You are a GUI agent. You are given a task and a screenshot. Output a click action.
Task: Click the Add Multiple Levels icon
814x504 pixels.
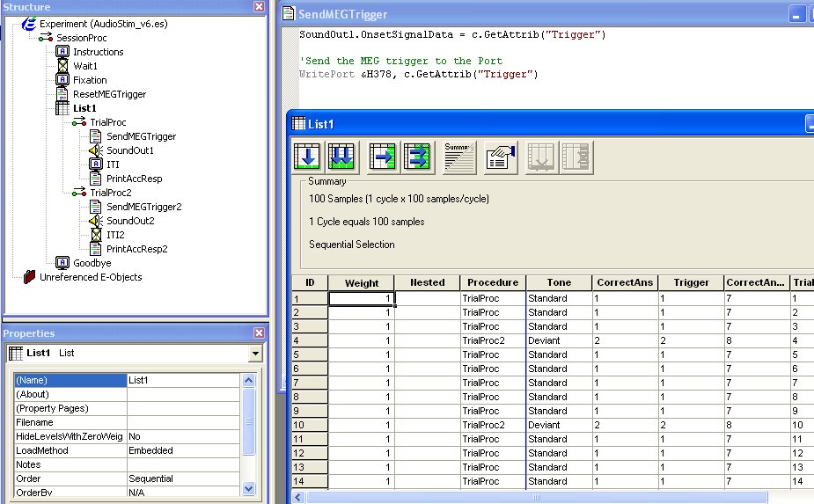pyautogui.click(x=342, y=157)
